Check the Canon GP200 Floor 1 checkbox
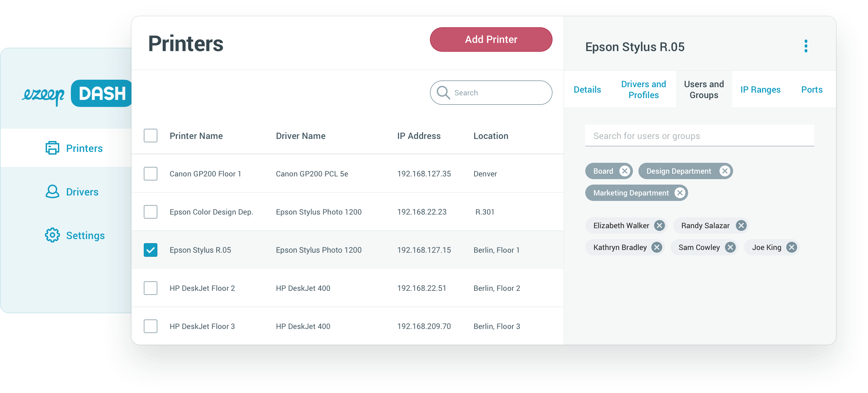Screen dimensions: 868x393 (x=150, y=174)
